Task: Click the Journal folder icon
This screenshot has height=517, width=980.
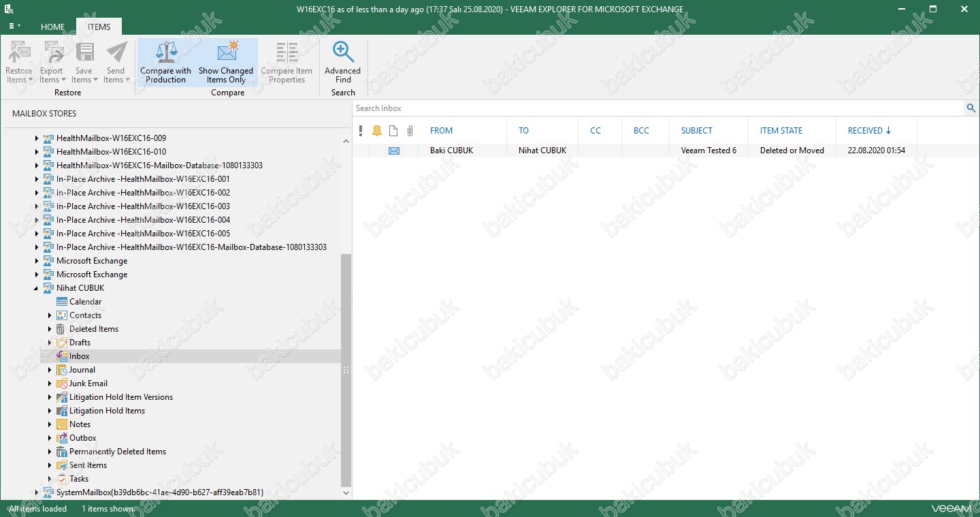Action: [x=62, y=370]
